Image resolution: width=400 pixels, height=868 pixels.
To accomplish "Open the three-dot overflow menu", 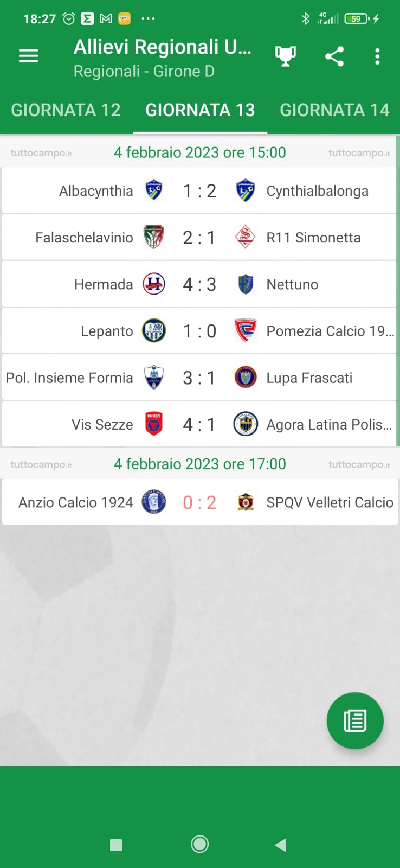I will click(377, 56).
